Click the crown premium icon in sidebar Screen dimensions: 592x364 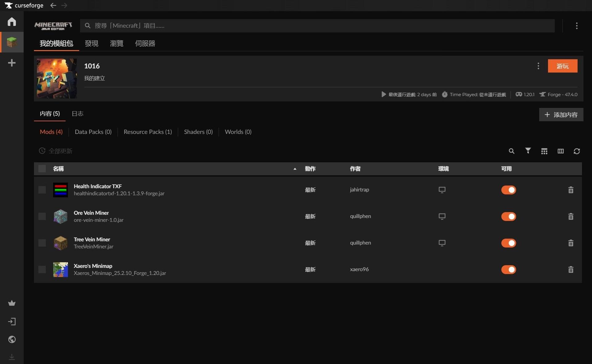[x=12, y=303]
